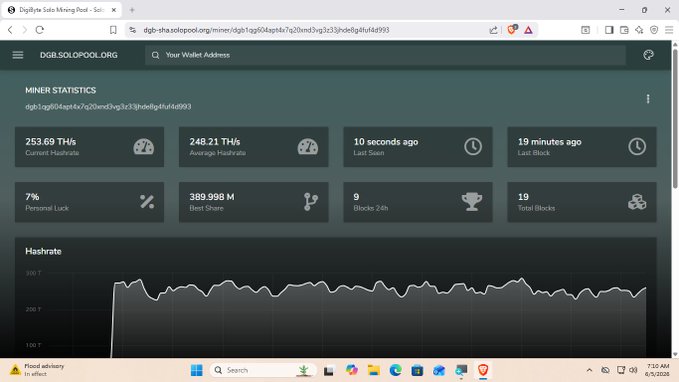
Task: Click the Best Share branch icon
Action: pyautogui.click(x=310, y=202)
